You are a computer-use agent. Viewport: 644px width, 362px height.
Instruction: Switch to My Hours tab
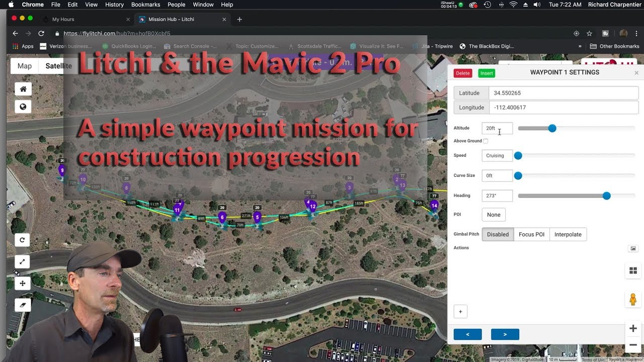(x=86, y=19)
